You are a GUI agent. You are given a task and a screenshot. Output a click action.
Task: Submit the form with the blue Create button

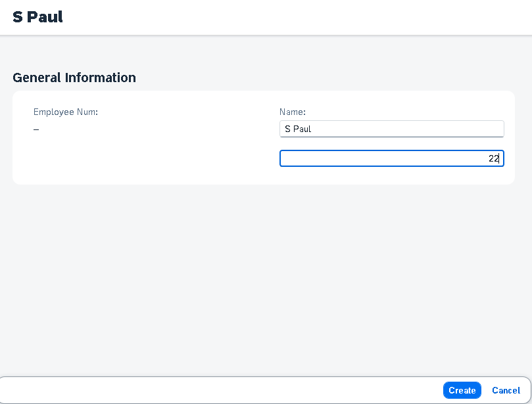[x=462, y=390]
